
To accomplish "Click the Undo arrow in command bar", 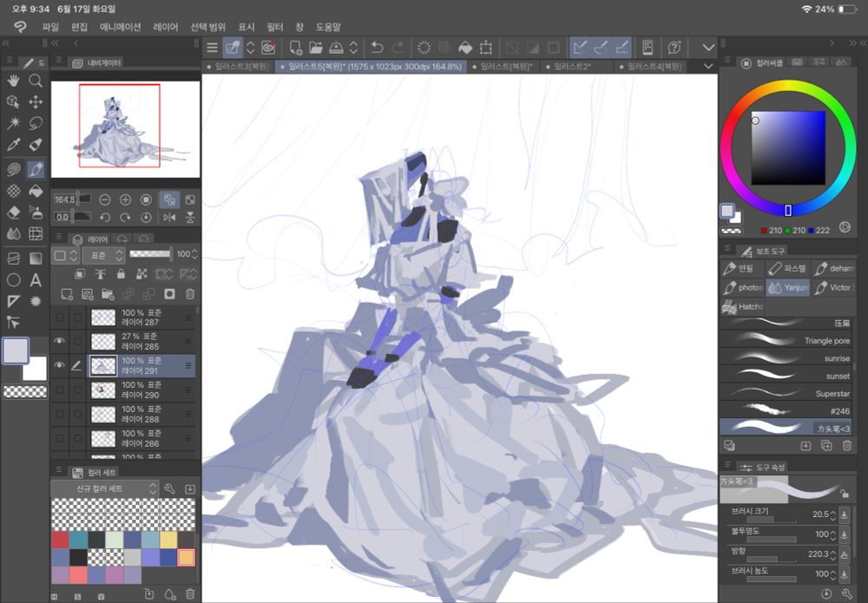I will pos(377,48).
